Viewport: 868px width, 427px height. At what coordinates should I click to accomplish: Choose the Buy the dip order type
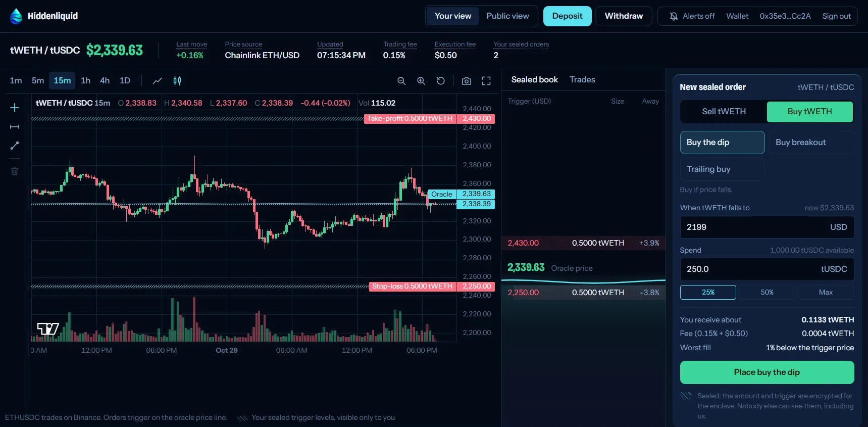pos(722,143)
